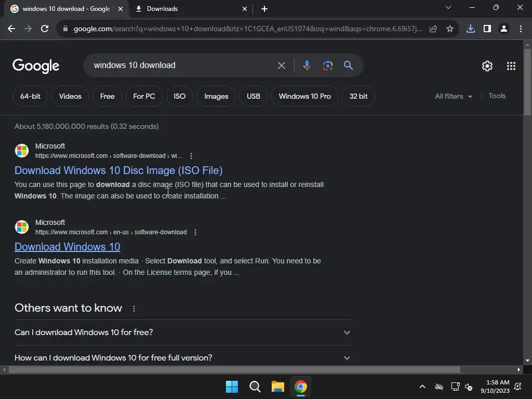The image size is (532, 399).
Task: Open Download Windows 10 Disc Image link
Action: click(118, 170)
